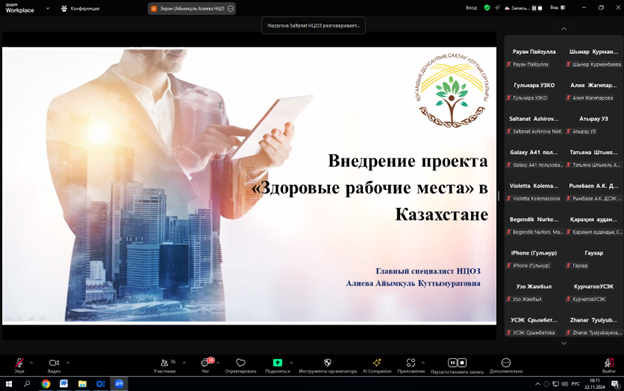This screenshot has height=391, width=624.
Task: Open Приложения apps icon
Action: click(x=411, y=365)
